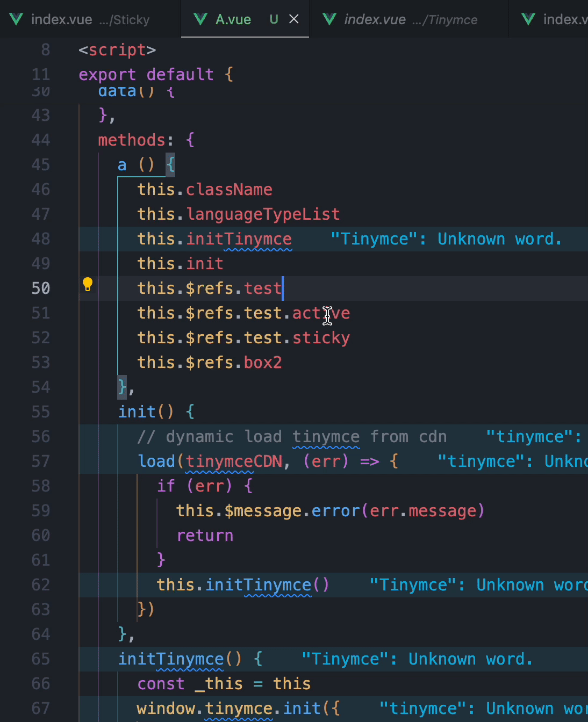Open the index.vue Tinymce tab
This screenshot has height=722, width=588.
click(x=408, y=19)
